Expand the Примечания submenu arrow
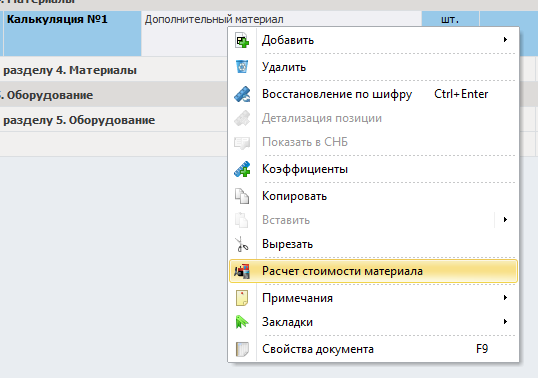 point(505,298)
